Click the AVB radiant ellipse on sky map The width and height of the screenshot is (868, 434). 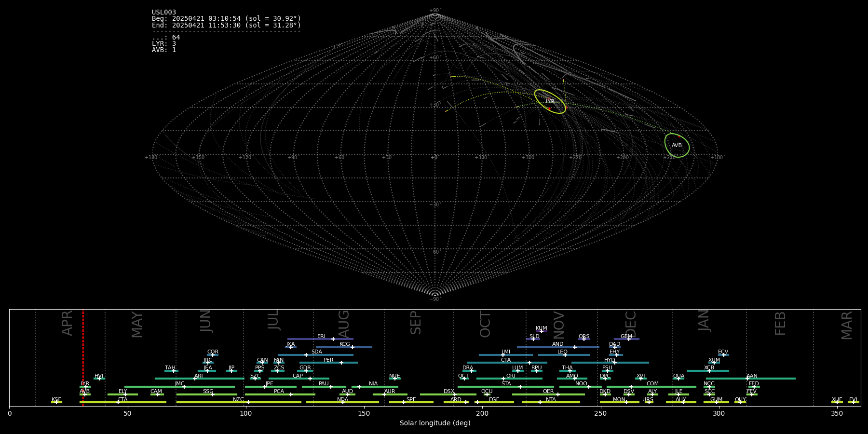pos(677,145)
